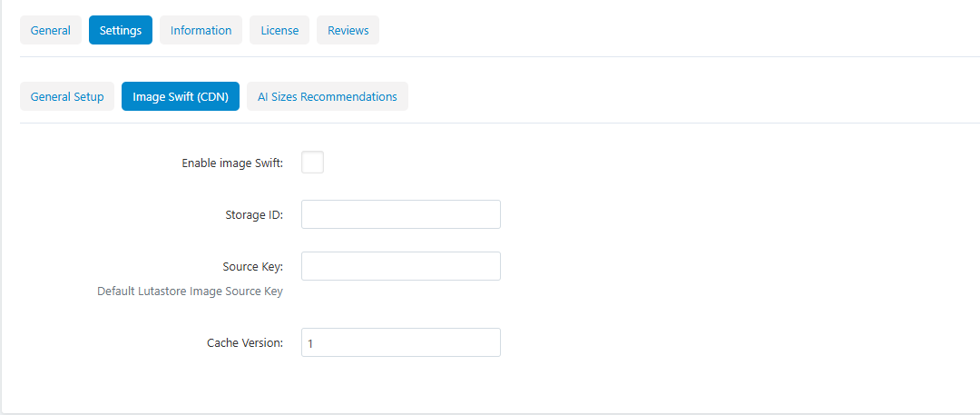The height and width of the screenshot is (415, 980).
Task: Click the 'Enable image Swift:' label
Action: tap(232, 163)
